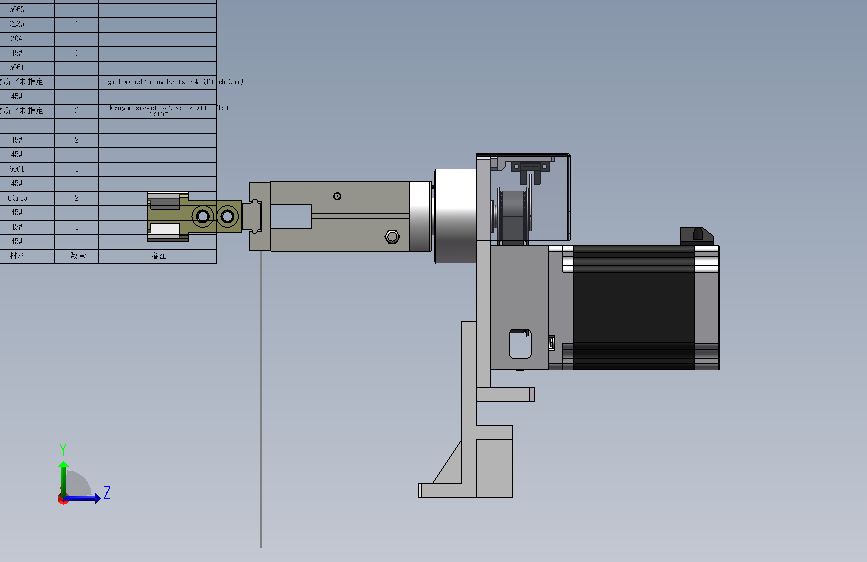Image resolution: width=867 pixels, height=562 pixels.
Task: Click the small round hole atop gripper body
Action: click(x=337, y=196)
